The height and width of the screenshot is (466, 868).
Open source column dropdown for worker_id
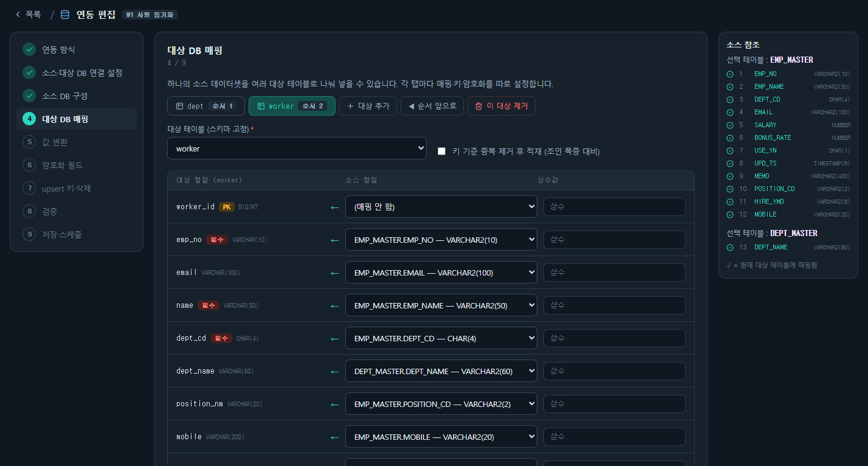[441, 207]
